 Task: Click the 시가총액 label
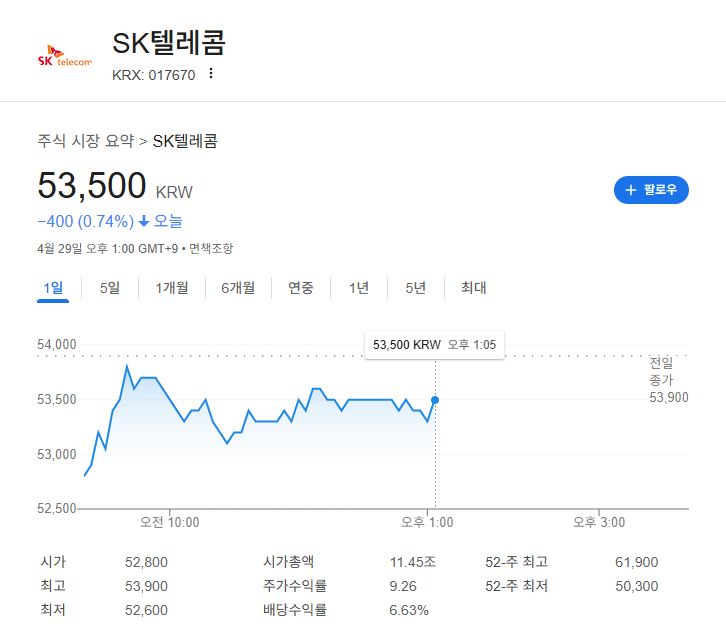[288, 562]
